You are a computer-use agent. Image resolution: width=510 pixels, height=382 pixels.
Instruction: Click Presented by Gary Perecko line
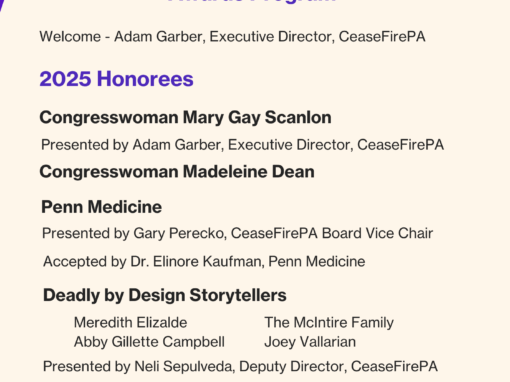237,233
